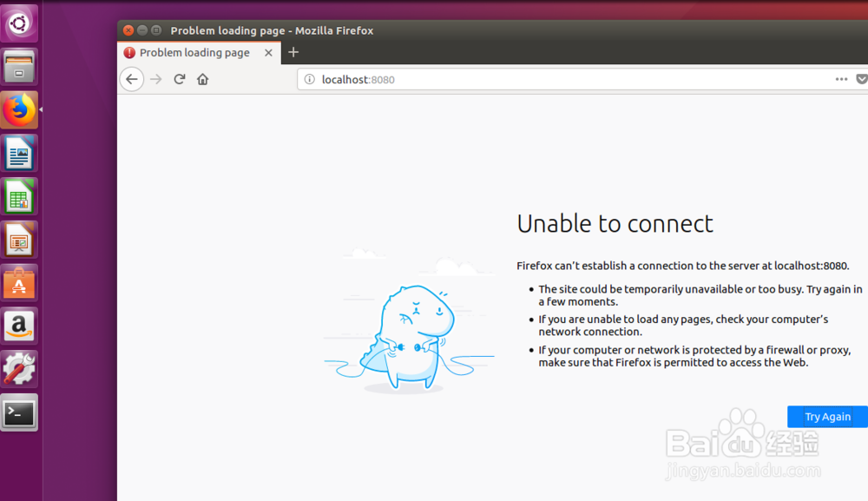Reload the current page in Firefox
The image size is (868, 501).
(180, 79)
